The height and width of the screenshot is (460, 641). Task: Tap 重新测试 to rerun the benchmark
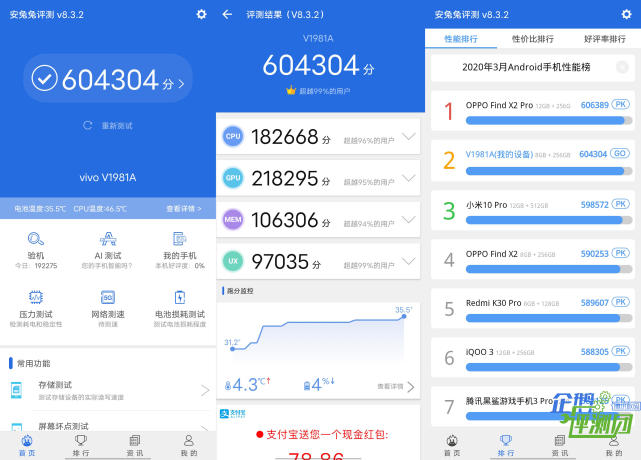pos(117,126)
